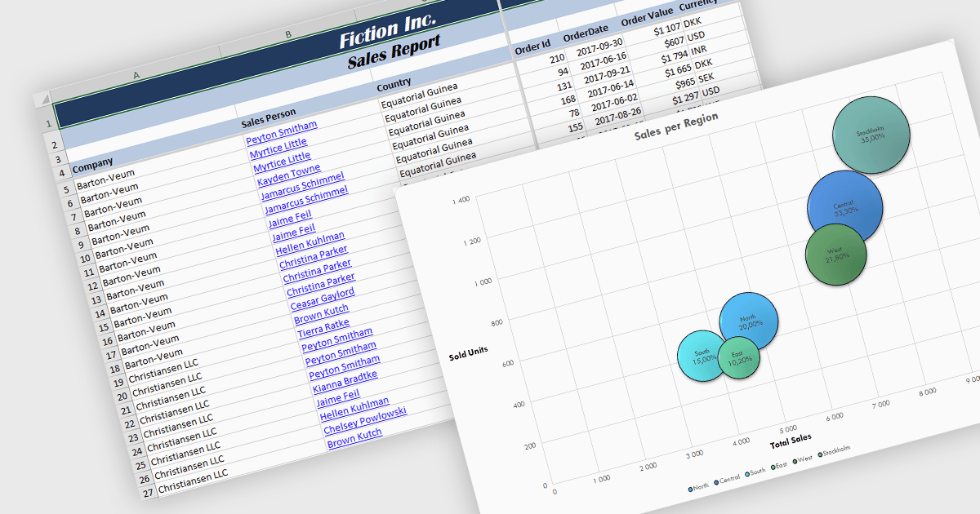Viewport: 980px width, 514px height.
Task: Click the 5 000 label on the horizontal axis
Action: click(787, 428)
